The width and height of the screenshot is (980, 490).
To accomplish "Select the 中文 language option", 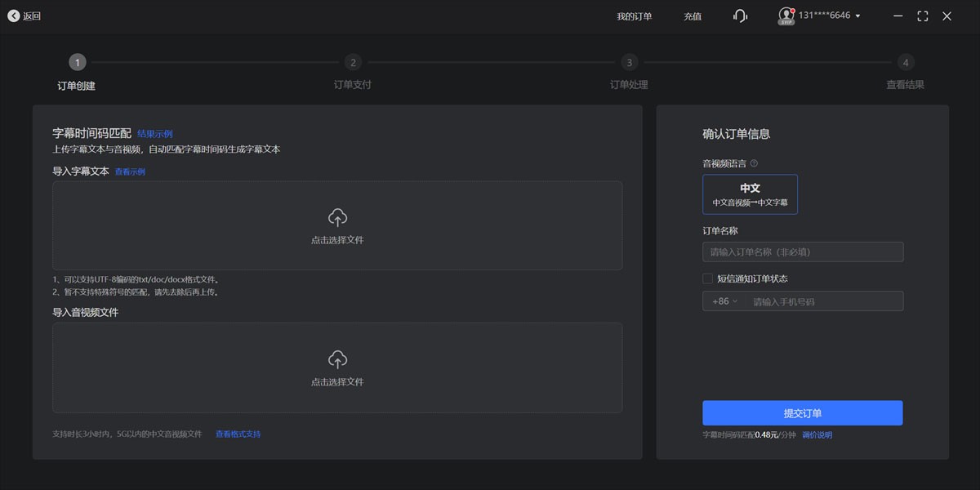I will [750, 194].
